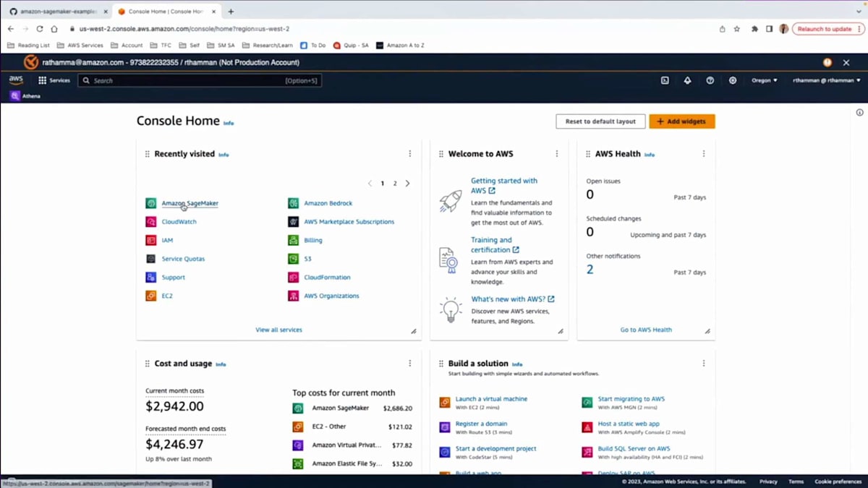Switch to the amazon-sagemaker-examples browser tab
The width and height of the screenshot is (868, 488).
click(57, 12)
